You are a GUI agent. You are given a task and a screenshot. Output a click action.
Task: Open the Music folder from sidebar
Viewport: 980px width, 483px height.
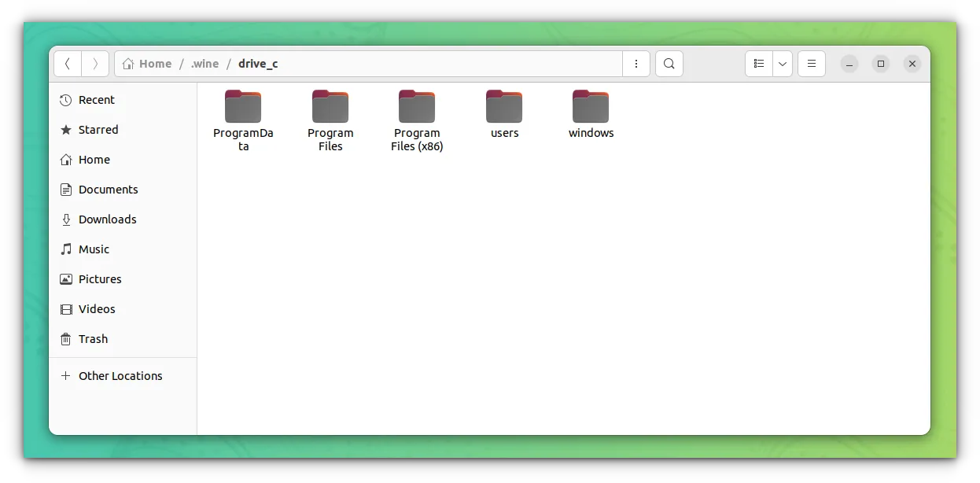(x=94, y=249)
